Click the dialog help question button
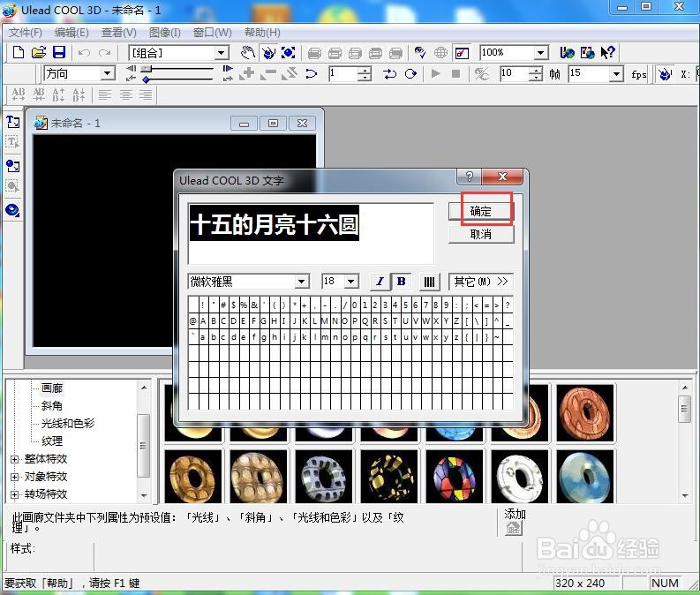Image resolution: width=700 pixels, height=595 pixels. [x=469, y=177]
